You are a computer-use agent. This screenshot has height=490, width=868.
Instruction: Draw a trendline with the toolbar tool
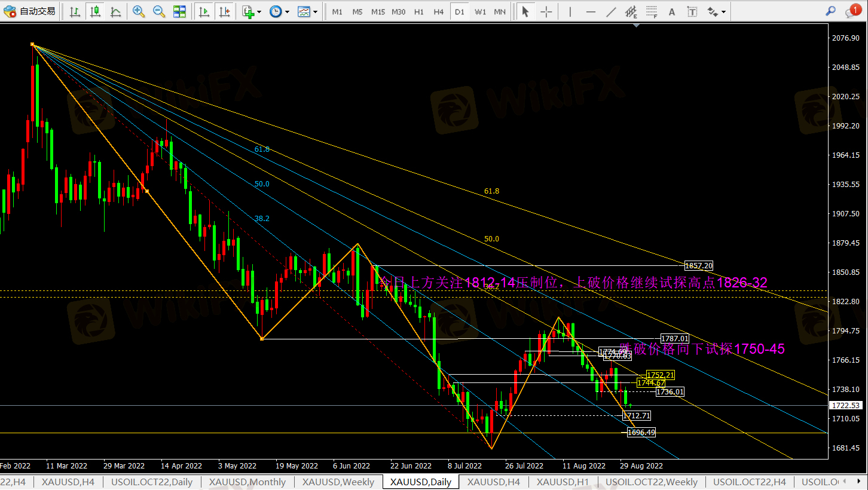coord(611,11)
